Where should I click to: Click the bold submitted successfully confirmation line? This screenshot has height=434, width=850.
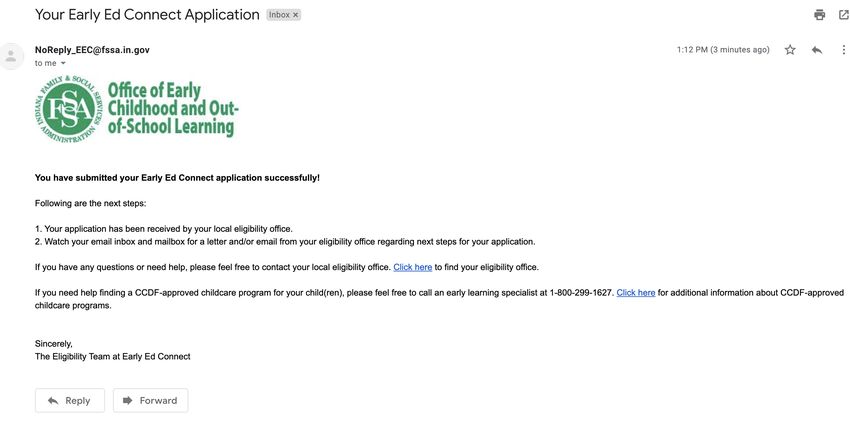click(x=177, y=178)
